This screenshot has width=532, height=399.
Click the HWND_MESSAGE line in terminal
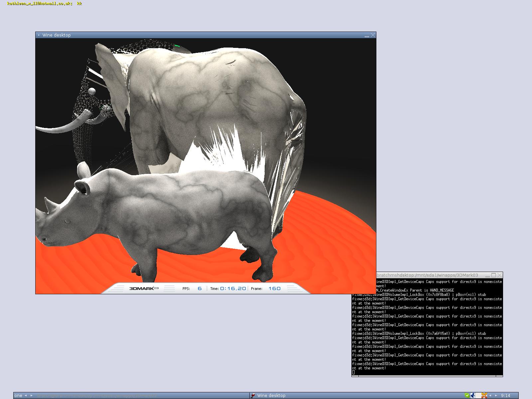[415, 290]
